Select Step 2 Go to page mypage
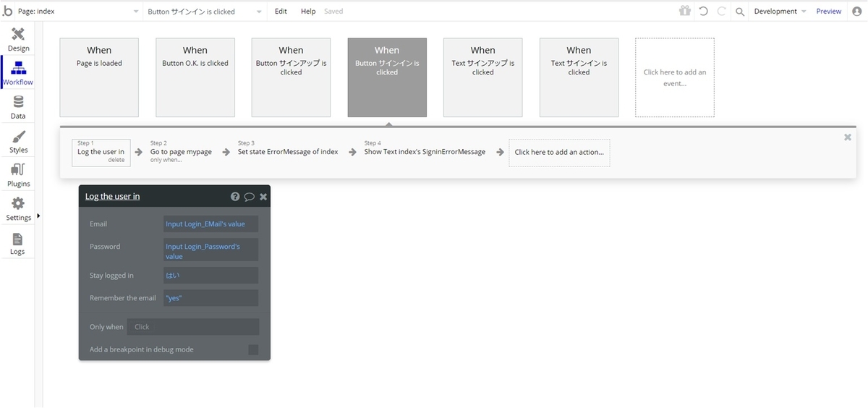This screenshot has height=408, width=868. point(181,152)
